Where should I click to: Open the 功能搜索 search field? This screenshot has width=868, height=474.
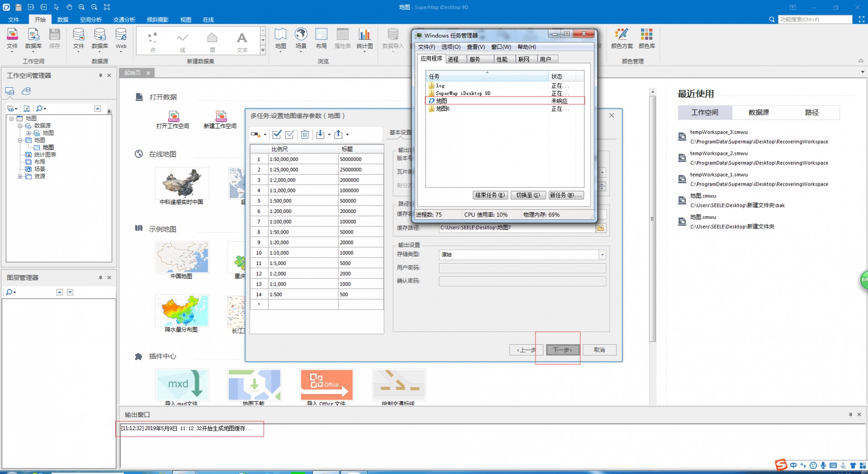(815, 19)
